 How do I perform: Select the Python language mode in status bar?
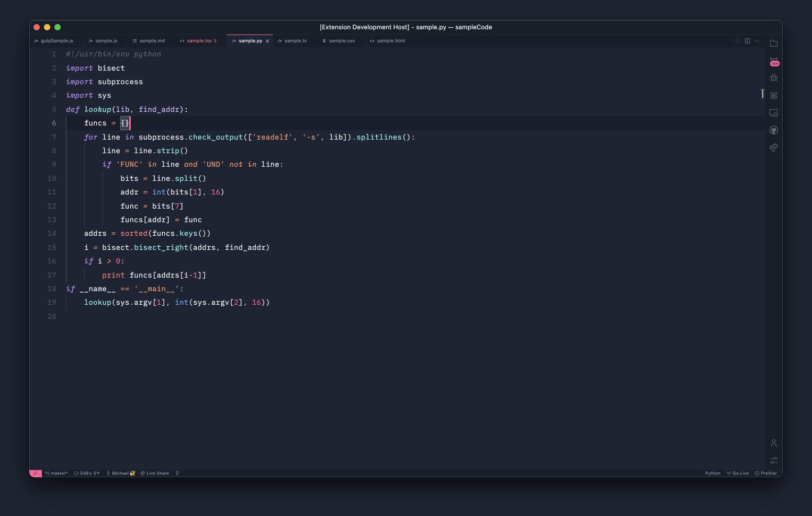(x=713, y=473)
